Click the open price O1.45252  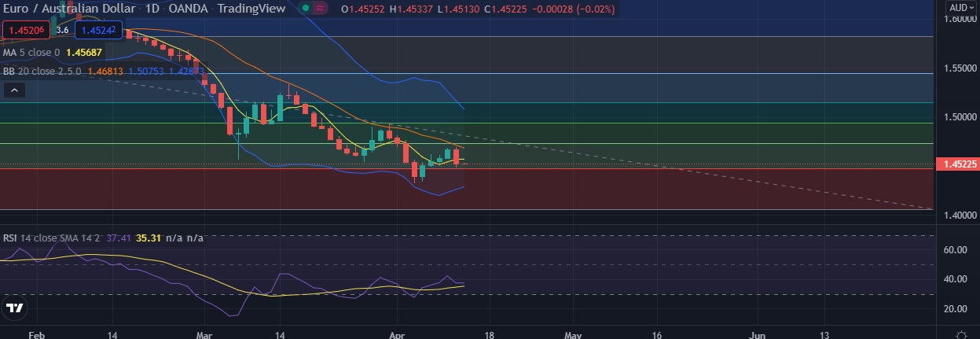(x=362, y=9)
